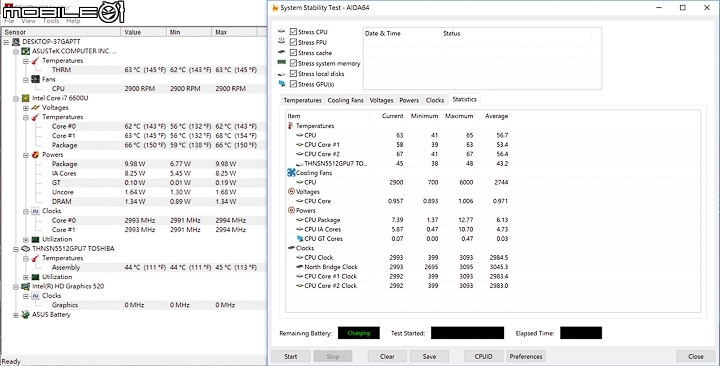720x366 pixels.
Task: Uncheck the Stress CPU checkbox
Action: pyautogui.click(x=293, y=32)
